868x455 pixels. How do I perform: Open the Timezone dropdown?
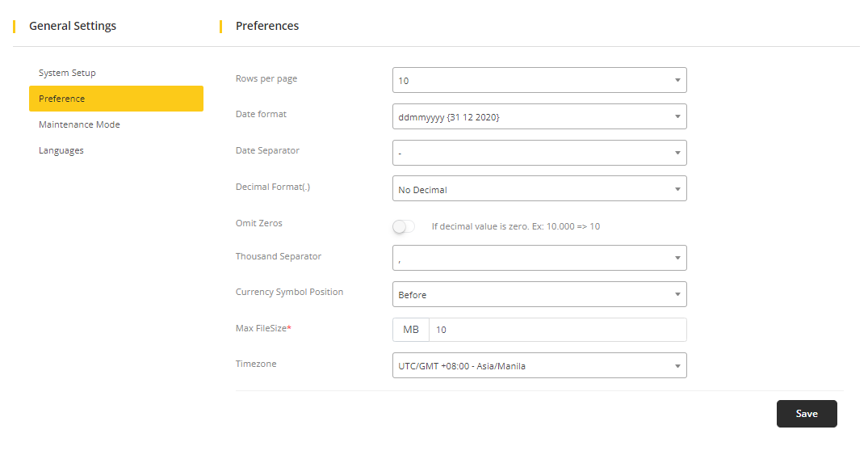pos(539,365)
